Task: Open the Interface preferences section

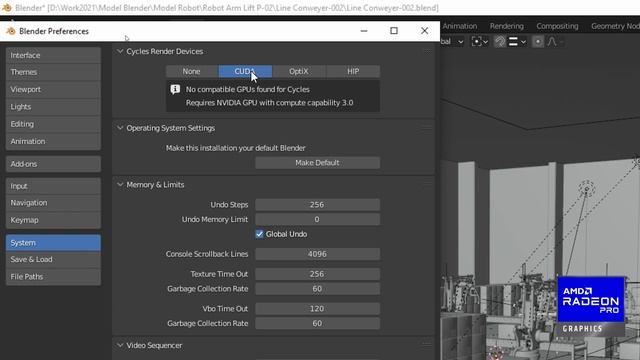Action: click(x=53, y=55)
